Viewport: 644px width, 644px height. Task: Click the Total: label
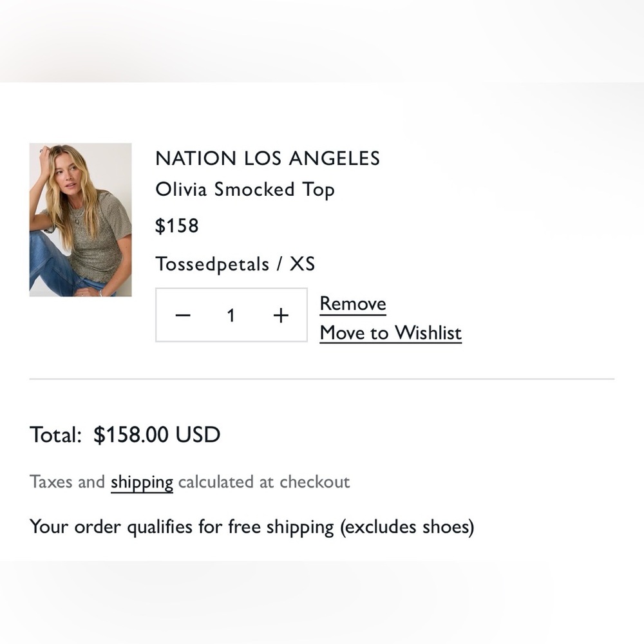pyautogui.click(x=56, y=435)
